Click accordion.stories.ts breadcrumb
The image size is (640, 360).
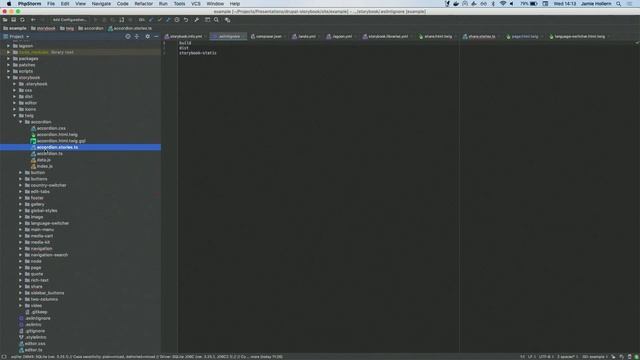point(130,28)
